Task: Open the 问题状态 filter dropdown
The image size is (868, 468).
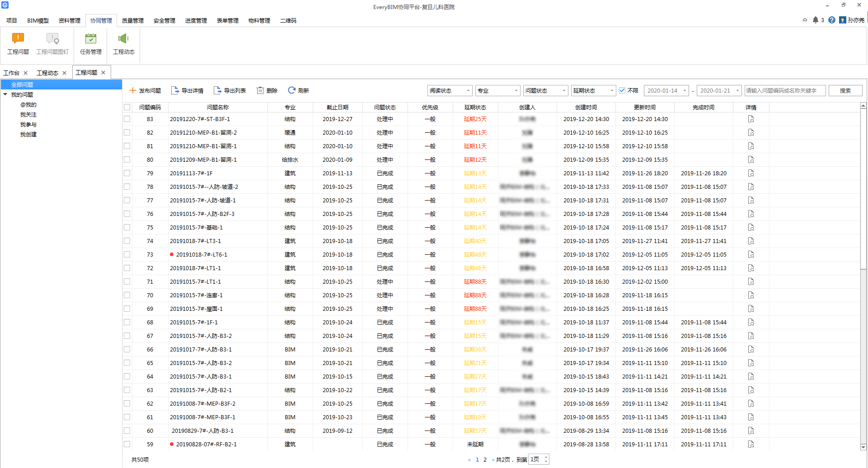Action: (x=546, y=90)
